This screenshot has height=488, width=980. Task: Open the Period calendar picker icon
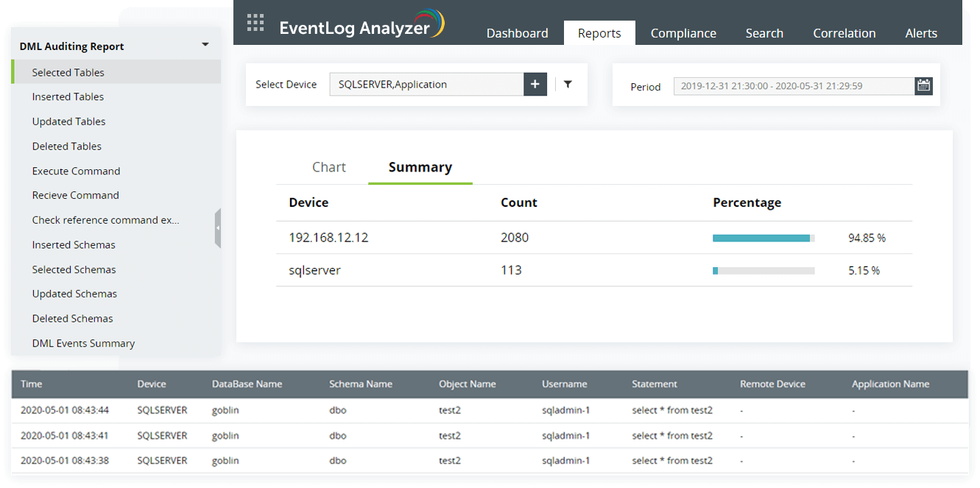tap(923, 86)
